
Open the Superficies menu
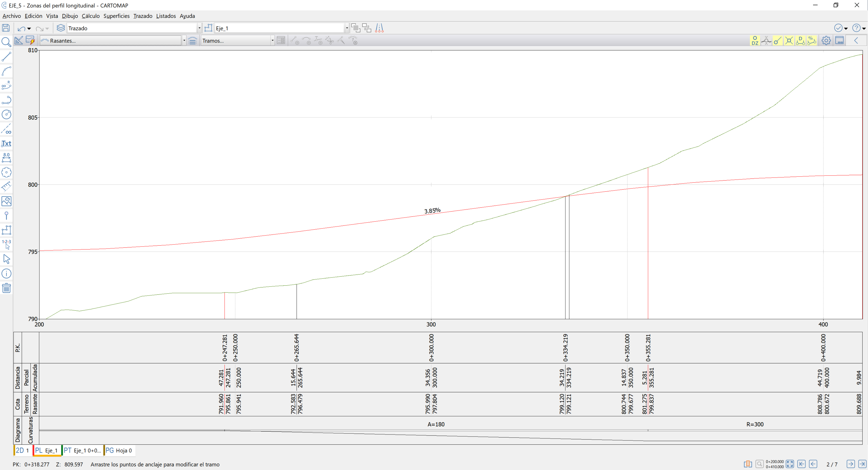[x=116, y=16]
